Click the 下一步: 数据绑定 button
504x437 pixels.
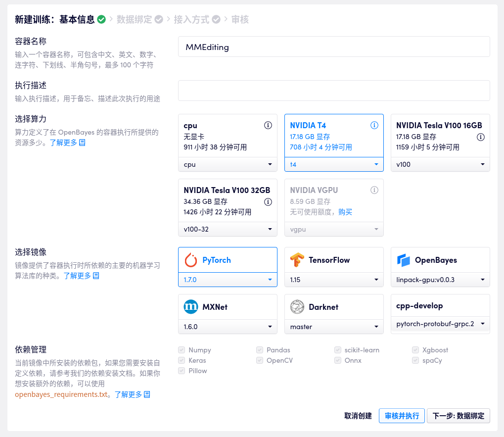pyautogui.click(x=458, y=416)
